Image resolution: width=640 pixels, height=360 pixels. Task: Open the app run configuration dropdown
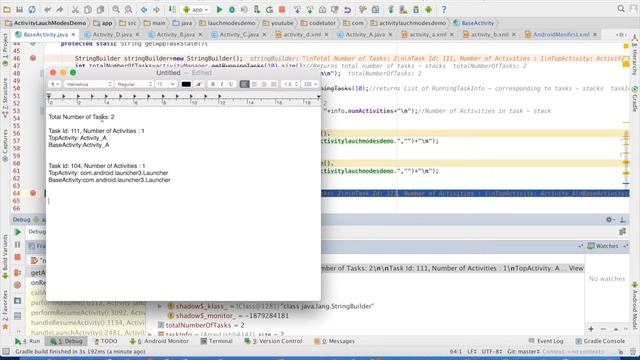point(196,9)
